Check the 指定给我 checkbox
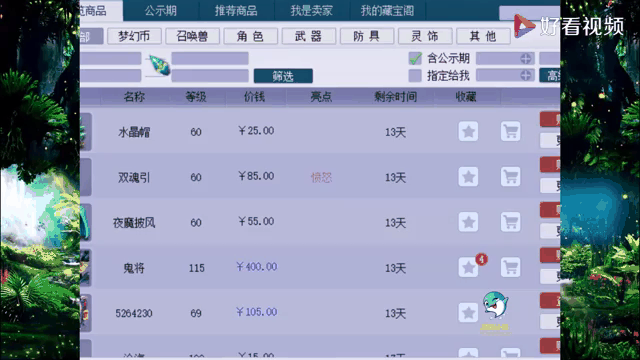Viewport: 640px width, 360px height. (415, 76)
